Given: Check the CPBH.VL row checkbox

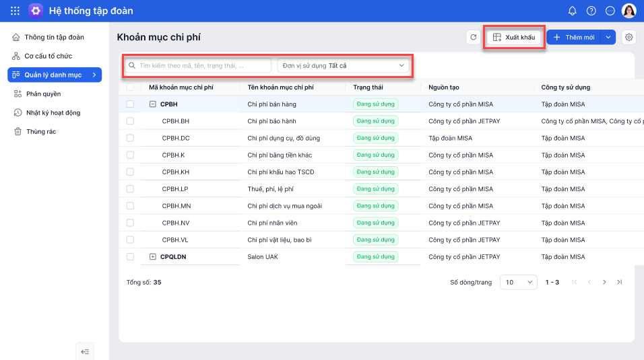Looking at the screenshot, I should pyautogui.click(x=130, y=240).
